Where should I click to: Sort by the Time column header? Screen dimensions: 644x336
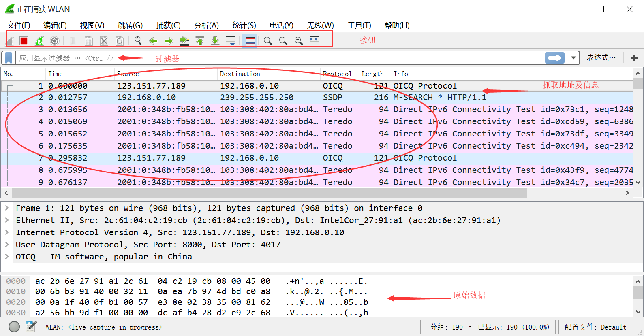[x=80, y=74]
